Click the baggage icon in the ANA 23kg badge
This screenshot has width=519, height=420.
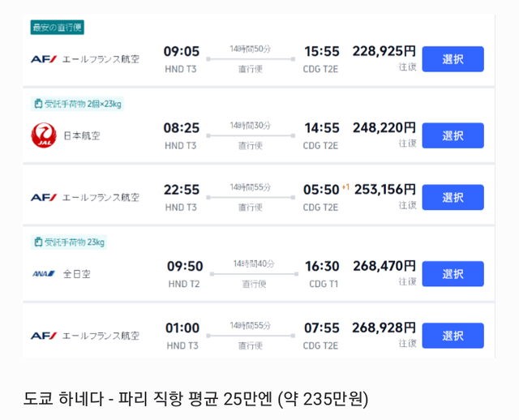click(37, 242)
